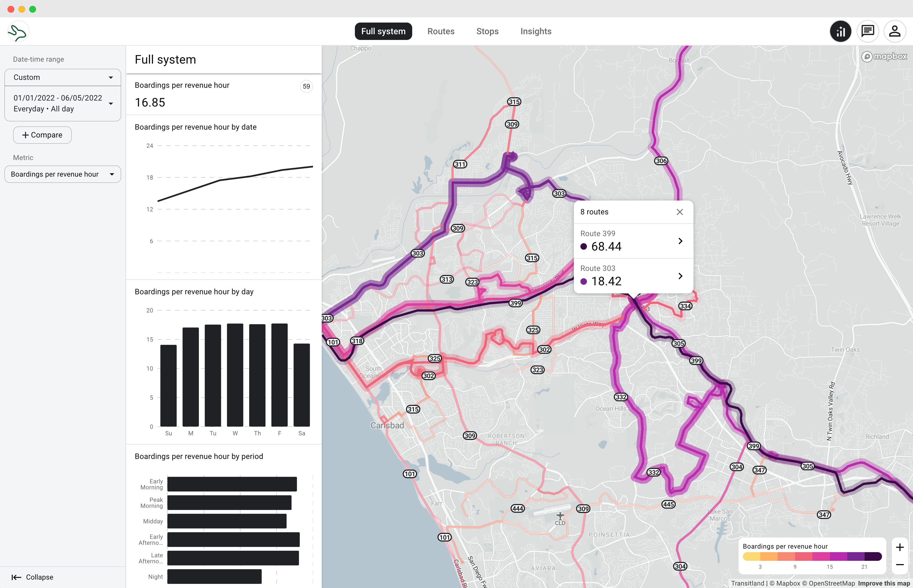Click the 59 badge beside boardings metric
This screenshot has height=588, width=913.
(306, 86)
